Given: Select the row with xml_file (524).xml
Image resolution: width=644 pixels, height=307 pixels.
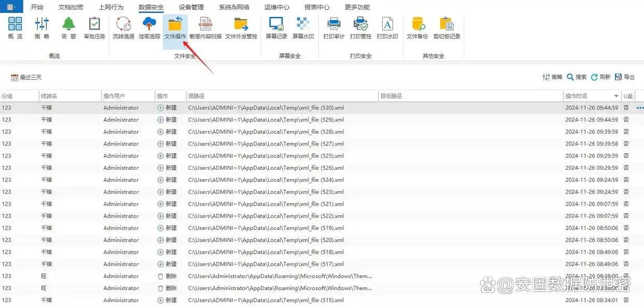Looking at the screenshot, I should coord(322,180).
